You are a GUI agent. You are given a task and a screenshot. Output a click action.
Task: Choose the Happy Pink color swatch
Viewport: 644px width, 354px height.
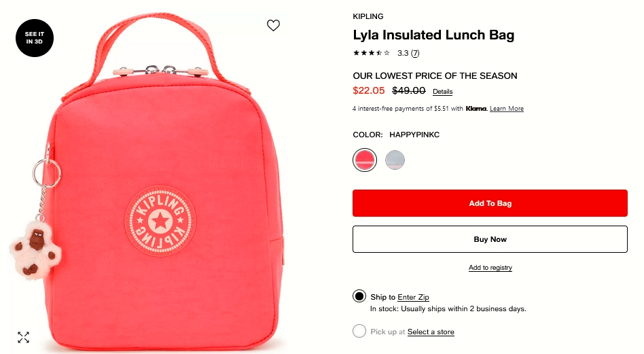point(365,160)
